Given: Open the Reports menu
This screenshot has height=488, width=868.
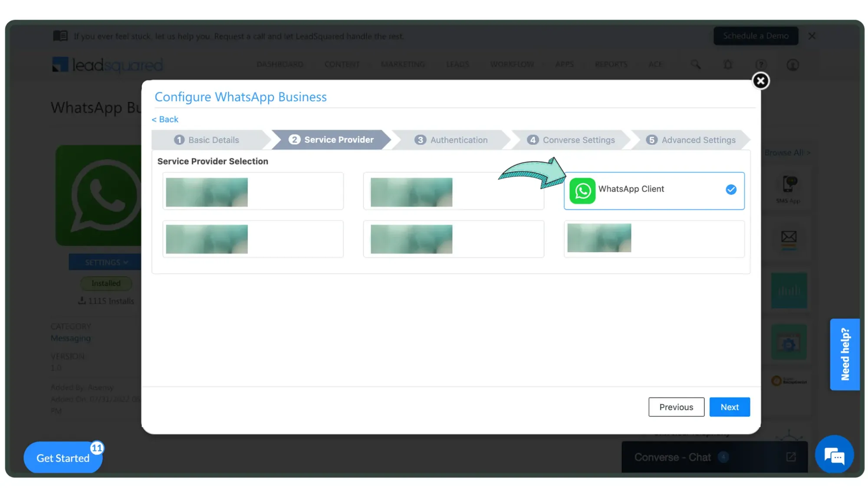Looking at the screenshot, I should pyautogui.click(x=611, y=65).
